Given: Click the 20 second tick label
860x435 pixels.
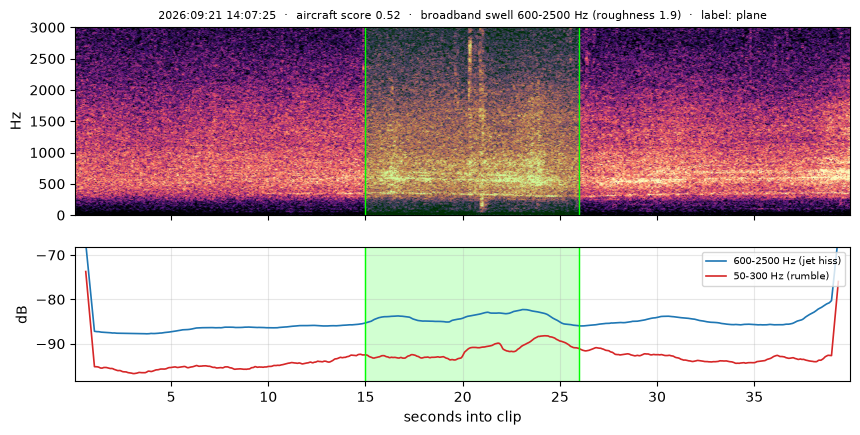Looking at the screenshot, I should pyautogui.click(x=463, y=397).
